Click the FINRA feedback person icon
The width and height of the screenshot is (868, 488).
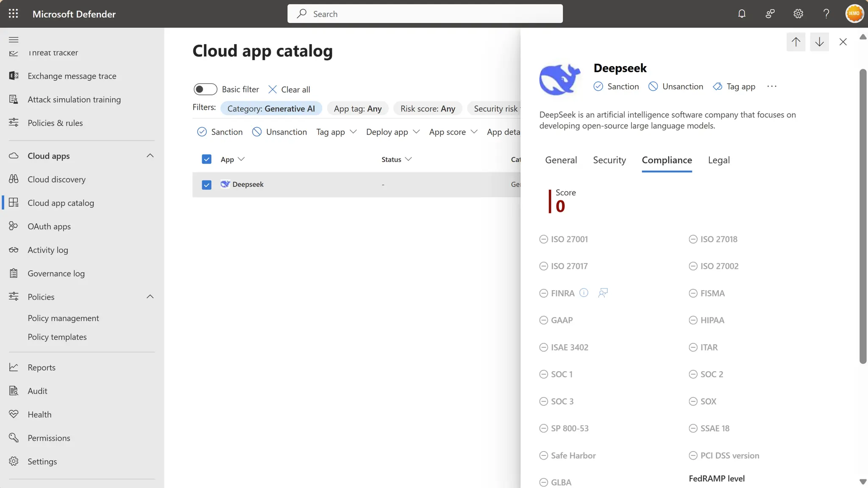click(x=603, y=293)
